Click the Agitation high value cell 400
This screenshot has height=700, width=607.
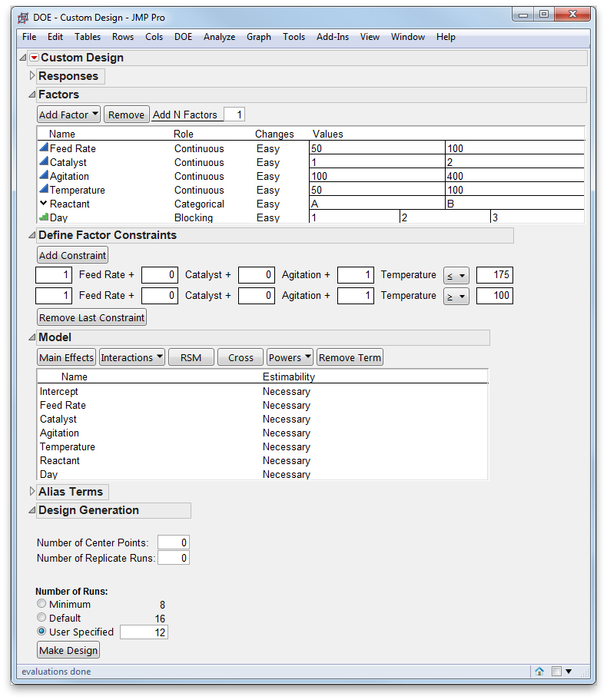515,175
